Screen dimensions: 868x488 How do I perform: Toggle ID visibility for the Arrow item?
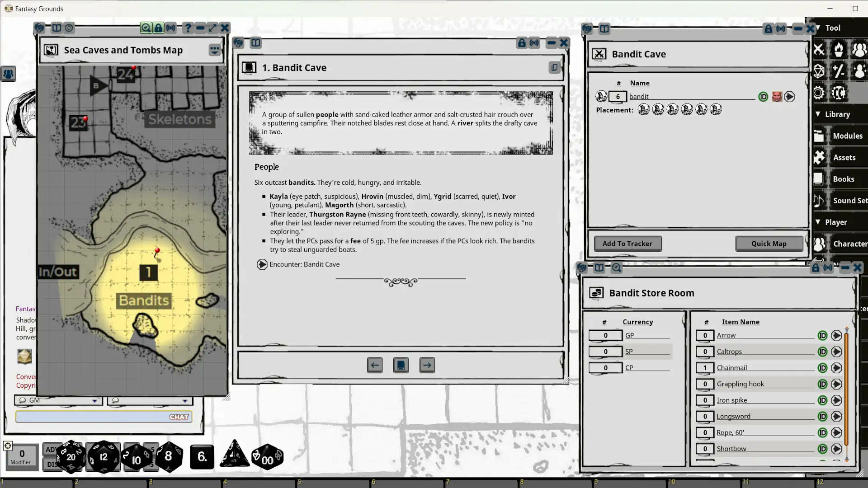tap(822, 335)
